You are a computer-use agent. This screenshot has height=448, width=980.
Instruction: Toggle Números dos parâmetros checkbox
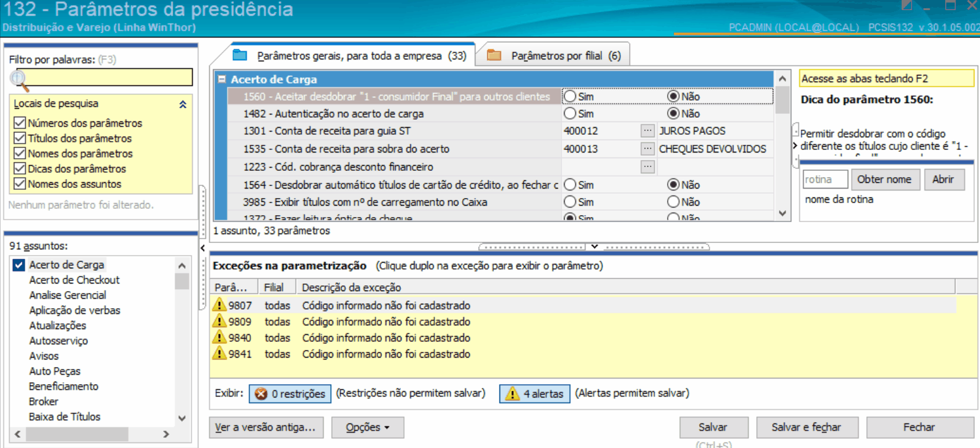pyautogui.click(x=20, y=123)
